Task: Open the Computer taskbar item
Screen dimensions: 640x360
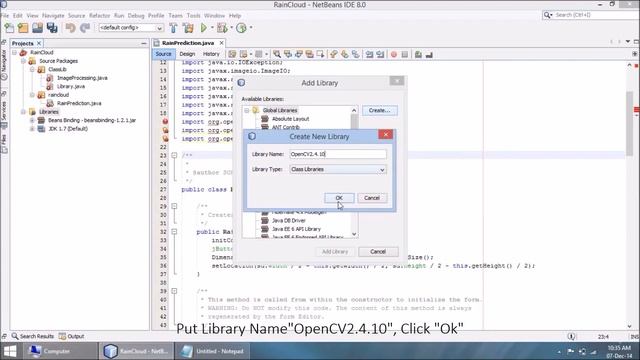Action: (60, 351)
